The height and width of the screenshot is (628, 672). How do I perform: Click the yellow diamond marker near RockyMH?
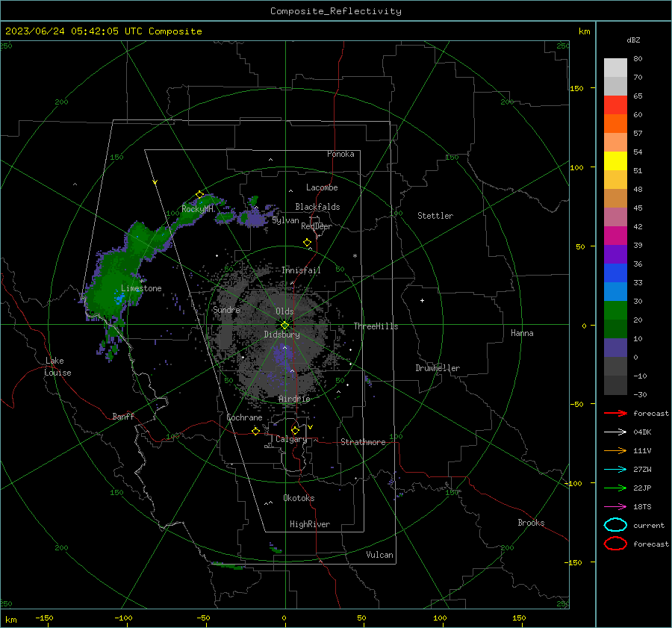[x=199, y=195]
